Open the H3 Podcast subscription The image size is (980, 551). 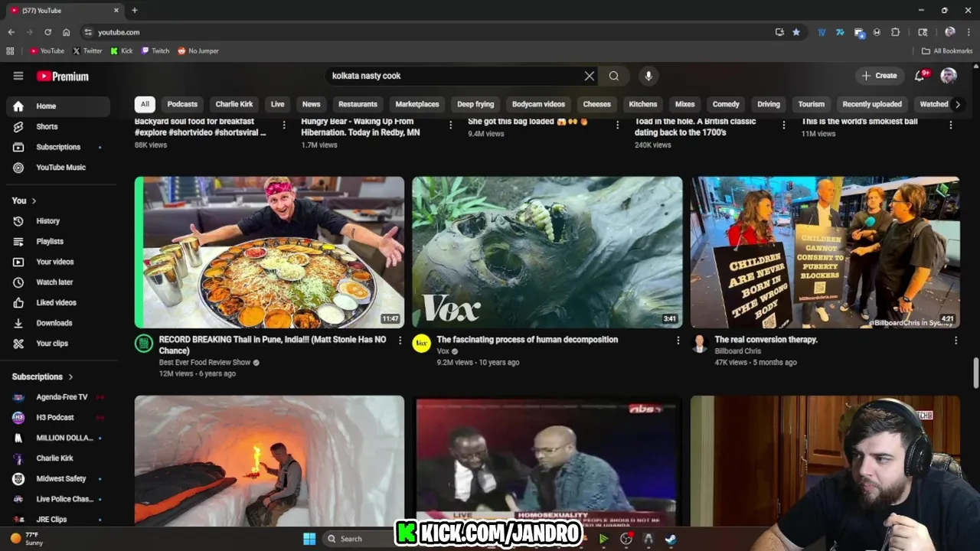tap(57, 418)
